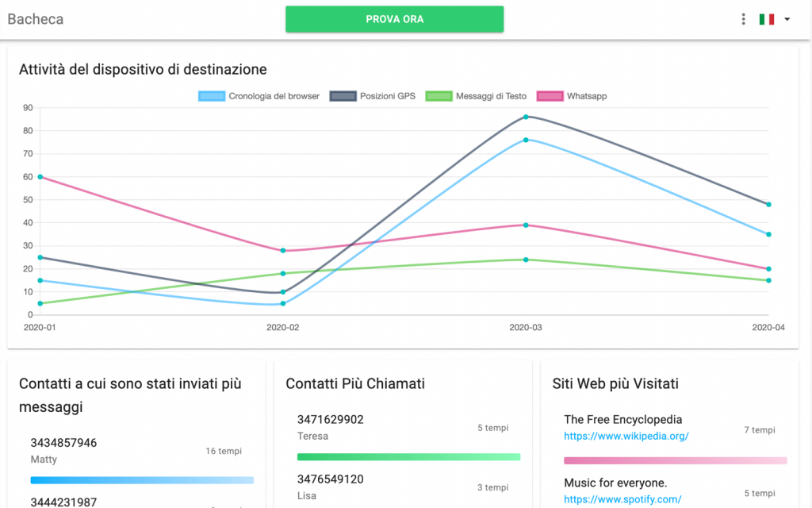
Task: Select contact number 3434857946 Matty
Action: tap(63, 443)
